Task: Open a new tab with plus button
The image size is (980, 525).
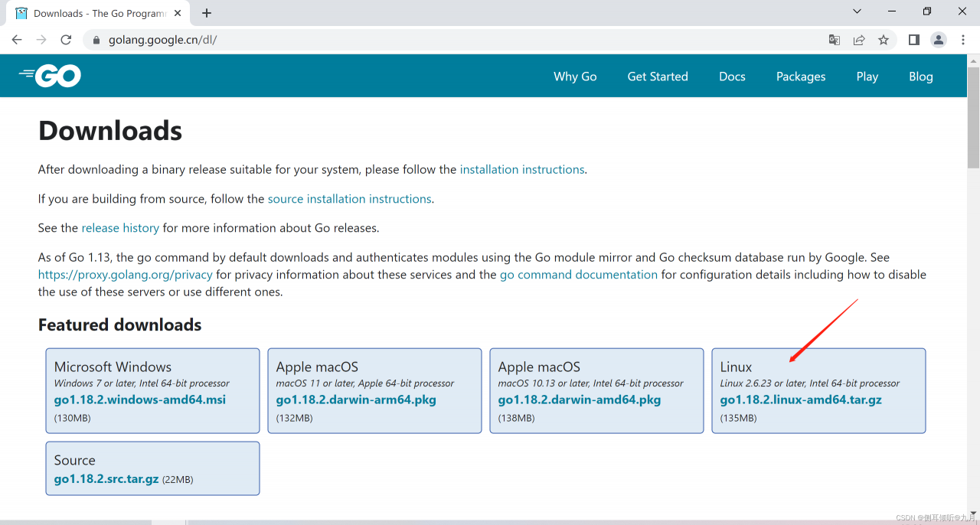Action: pyautogui.click(x=207, y=13)
